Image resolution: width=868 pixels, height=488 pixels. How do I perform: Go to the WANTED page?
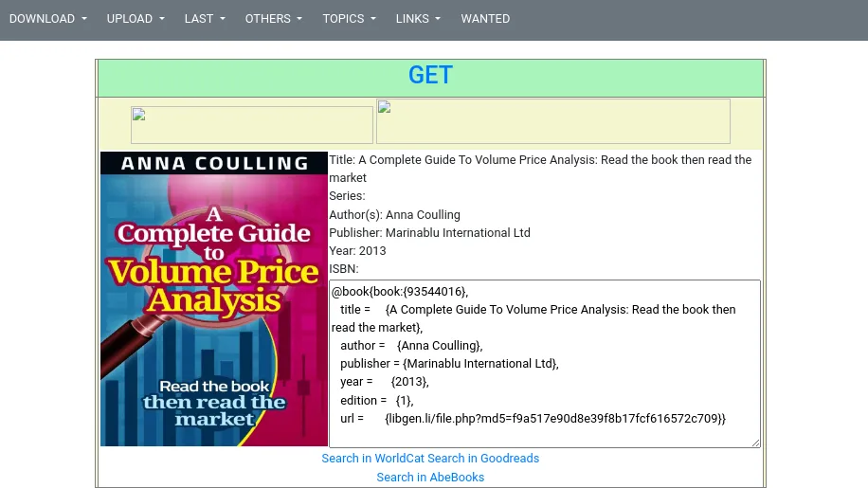(x=485, y=19)
